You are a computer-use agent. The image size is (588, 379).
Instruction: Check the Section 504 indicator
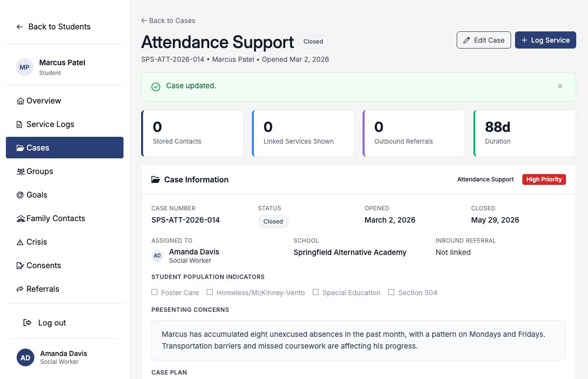click(x=391, y=292)
